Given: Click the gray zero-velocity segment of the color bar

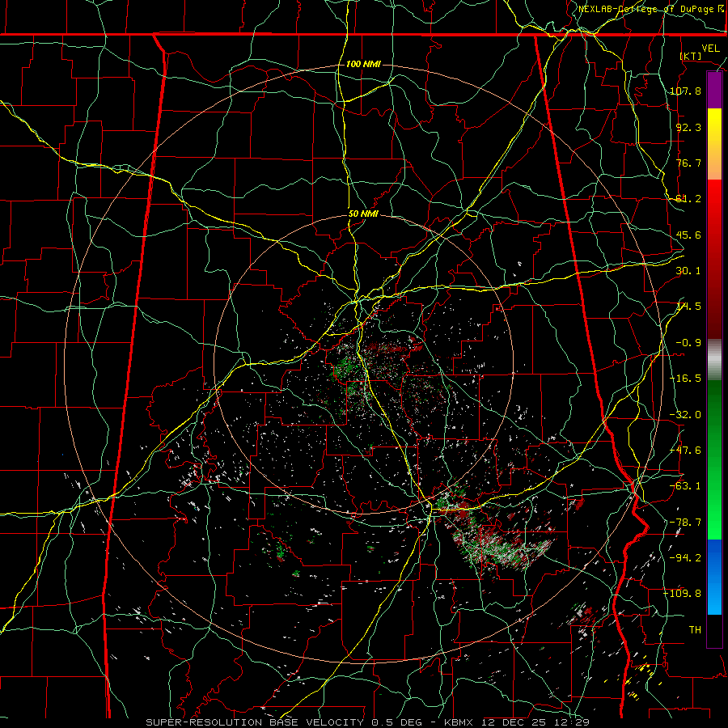Looking at the screenshot, I should pyautogui.click(x=714, y=360).
